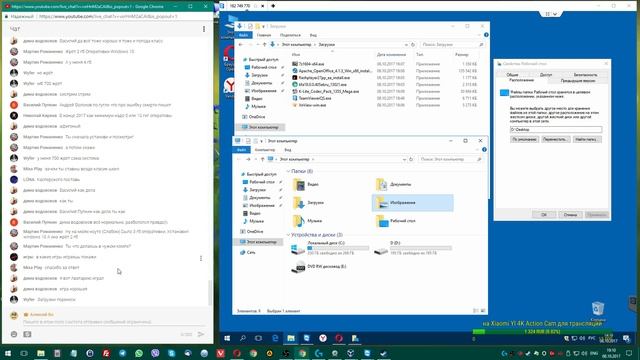The width and height of the screenshot is (640, 360).
Task: Click Up arrow in Загрузки window navigation
Action: pyautogui.click(x=264, y=44)
